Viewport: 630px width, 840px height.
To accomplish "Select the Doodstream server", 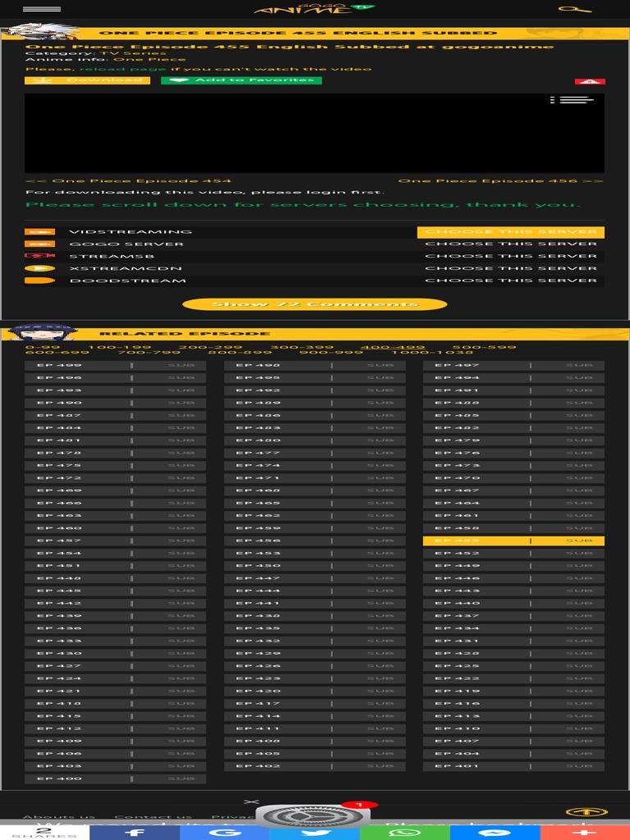I will click(x=510, y=281).
